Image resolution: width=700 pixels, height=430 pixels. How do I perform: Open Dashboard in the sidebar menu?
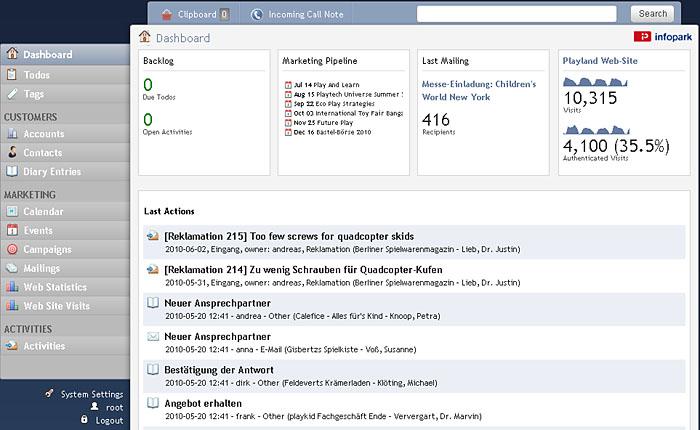tap(65, 54)
